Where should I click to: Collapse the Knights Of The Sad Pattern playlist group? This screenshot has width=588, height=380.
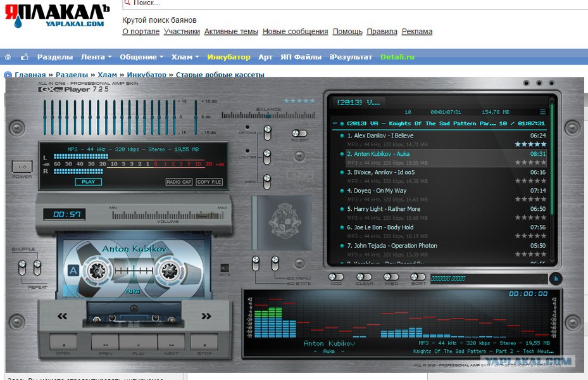(x=334, y=123)
